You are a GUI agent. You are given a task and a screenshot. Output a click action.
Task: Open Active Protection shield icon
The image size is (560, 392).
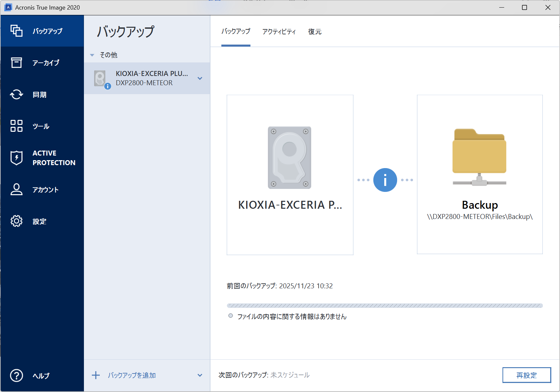(x=17, y=158)
